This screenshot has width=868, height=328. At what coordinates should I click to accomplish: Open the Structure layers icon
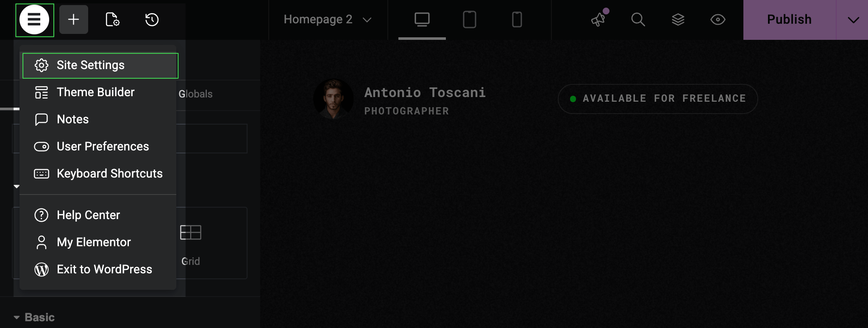pos(678,19)
